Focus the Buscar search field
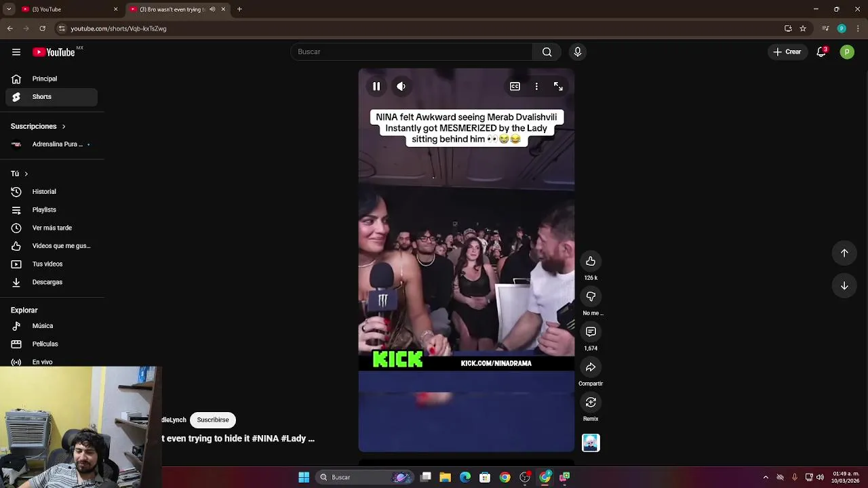868x488 pixels. click(411, 52)
